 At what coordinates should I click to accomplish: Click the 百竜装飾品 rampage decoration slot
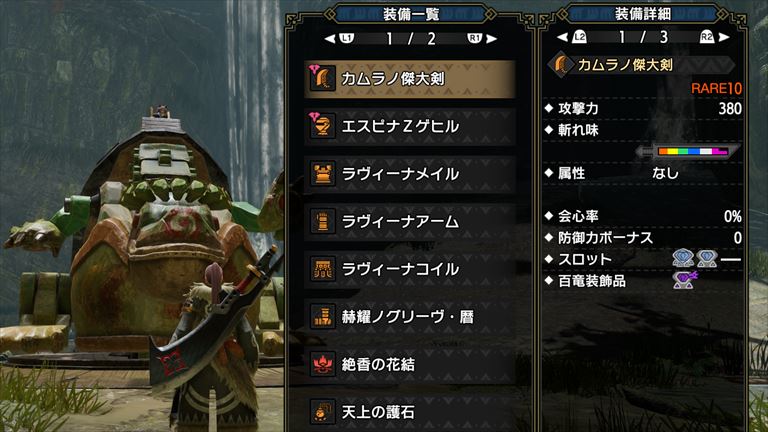[x=684, y=280]
